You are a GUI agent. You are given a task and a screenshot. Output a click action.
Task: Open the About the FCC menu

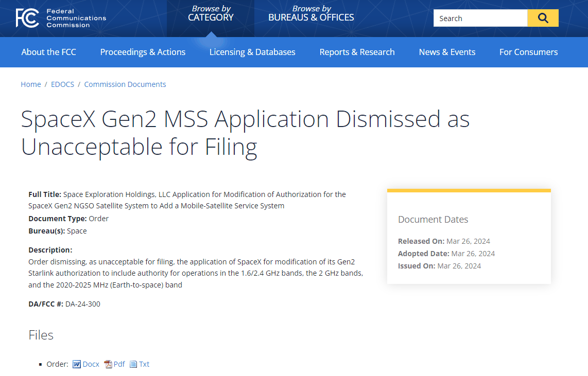[x=48, y=52]
